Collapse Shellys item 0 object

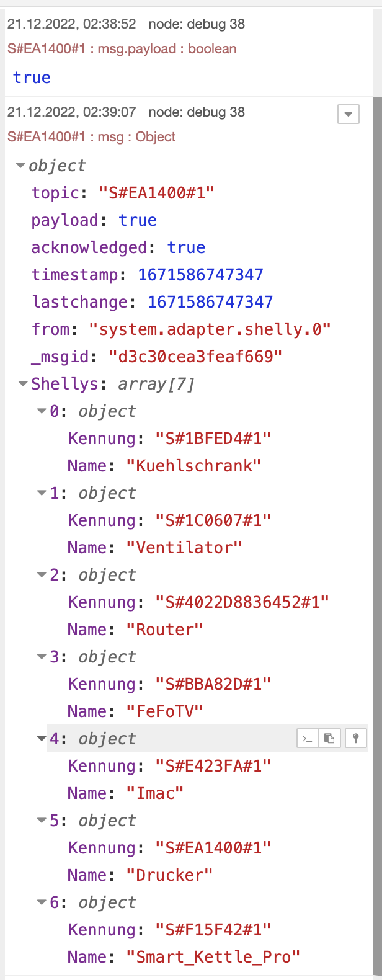point(42,411)
